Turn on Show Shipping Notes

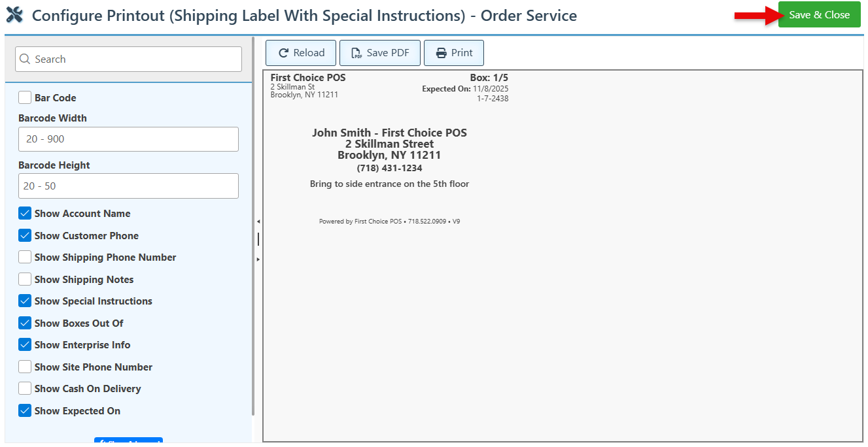tap(25, 280)
